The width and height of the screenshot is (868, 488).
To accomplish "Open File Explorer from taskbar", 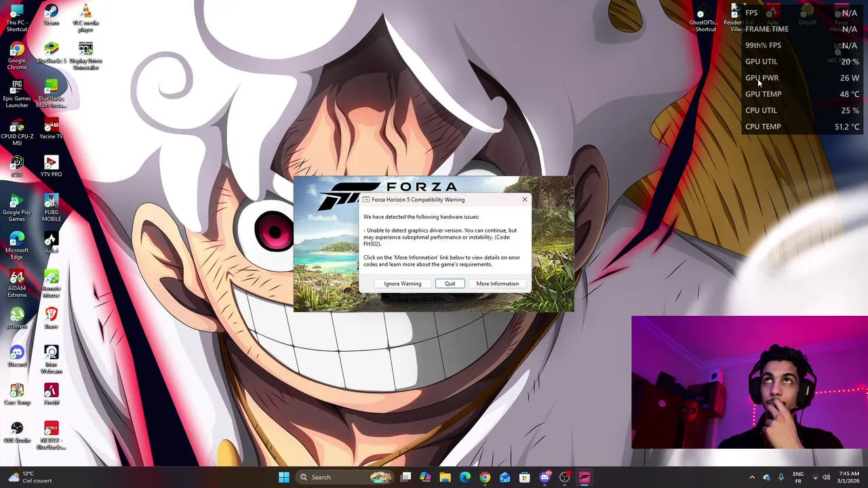I will coord(445,477).
